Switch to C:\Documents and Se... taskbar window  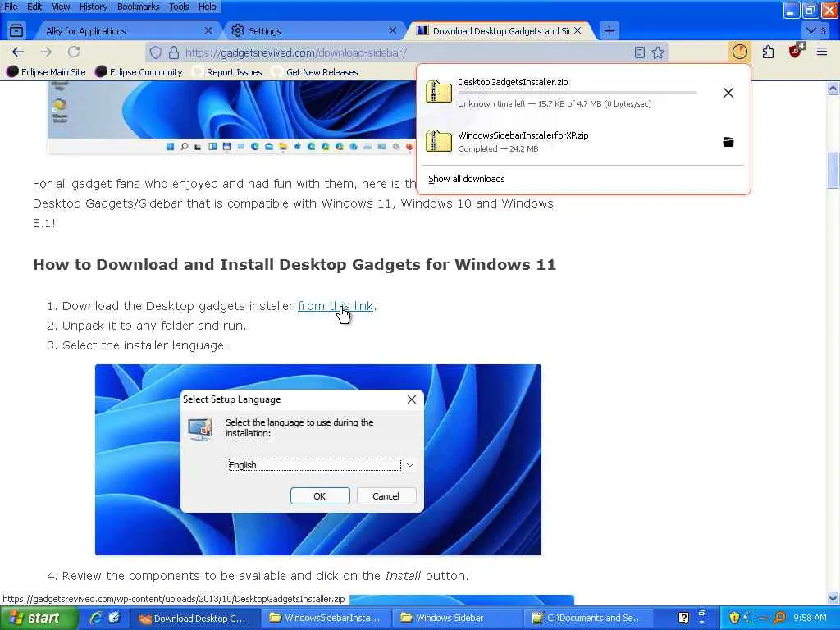point(590,619)
